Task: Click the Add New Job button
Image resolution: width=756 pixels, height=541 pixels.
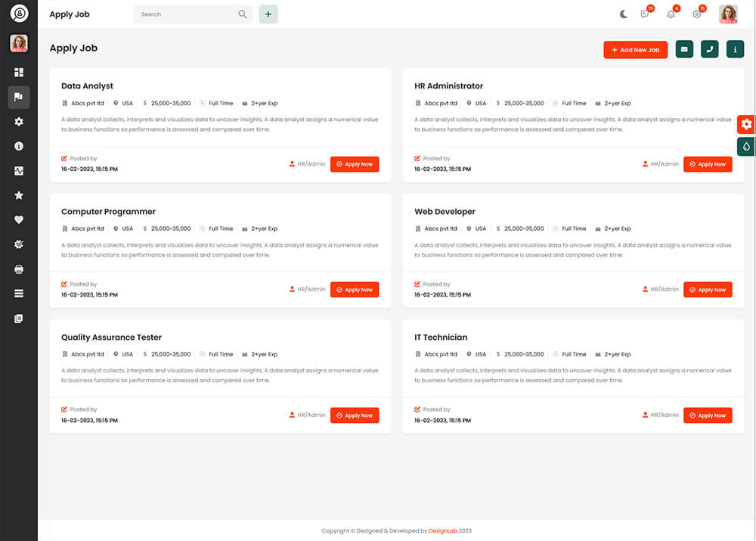Action: click(x=635, y=50)
